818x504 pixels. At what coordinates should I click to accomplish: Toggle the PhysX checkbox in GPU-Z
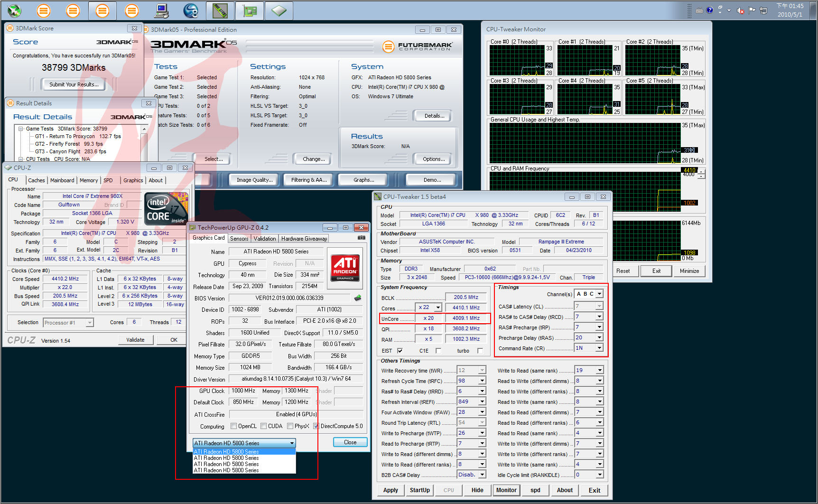click(290, 426)
